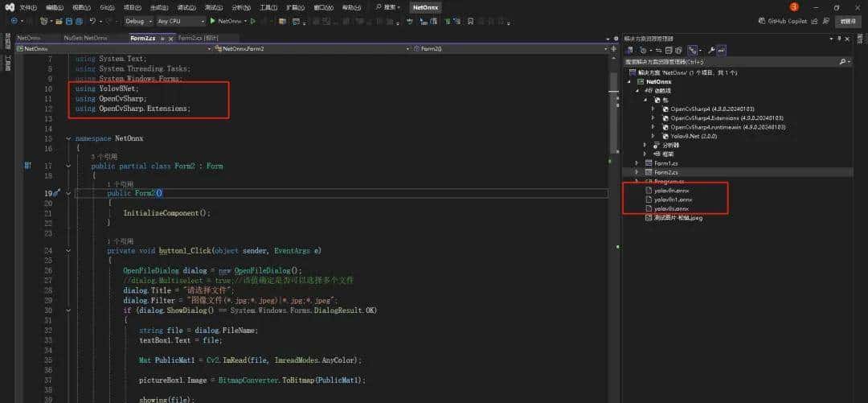The width and height of the screenshot is (868, 403).
Task: Collapse the namespace NetOnnx code block
Action: click(x=68, y=138)
